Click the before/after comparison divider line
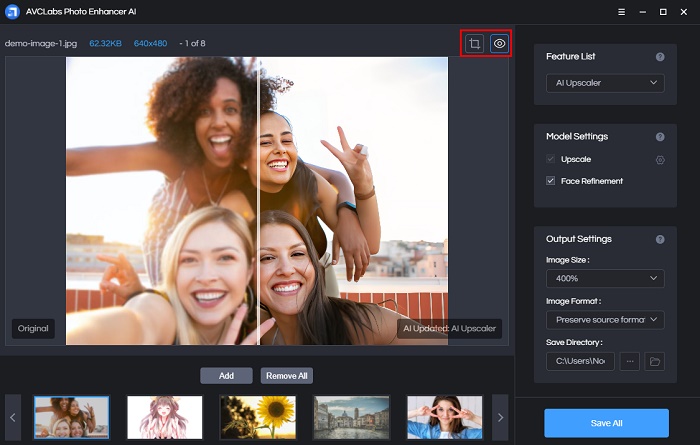The height and width of the screenshot is (445, 700). pos(258,201)
